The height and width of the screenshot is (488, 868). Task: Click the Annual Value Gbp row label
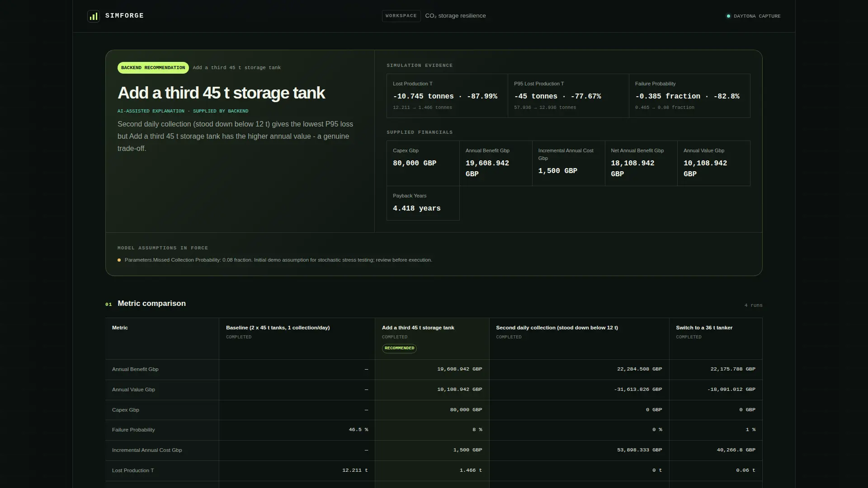point(133,390)
